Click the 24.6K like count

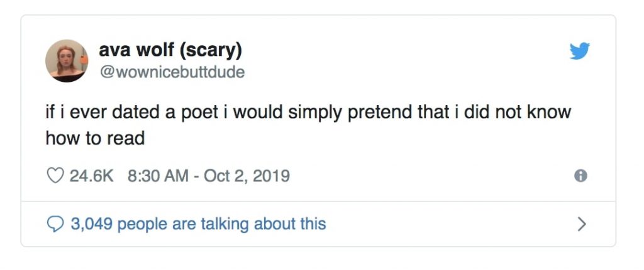[x=91, y=176]
